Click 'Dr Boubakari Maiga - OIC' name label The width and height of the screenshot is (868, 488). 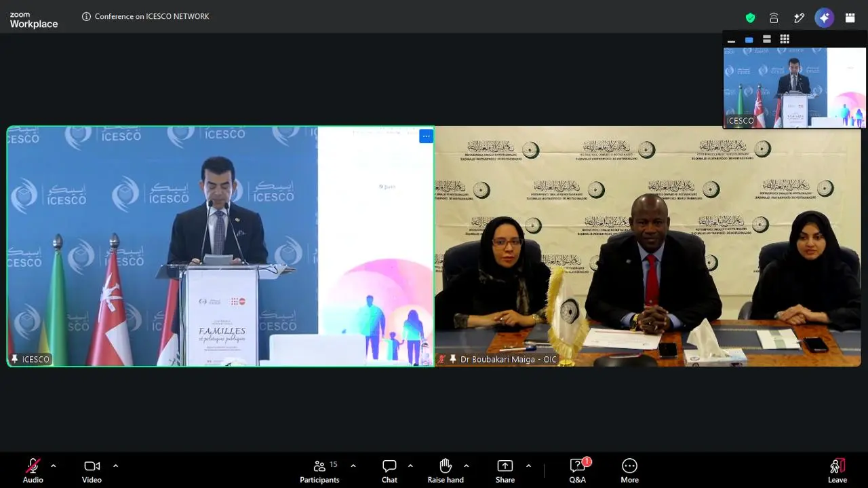click(509, 359)
